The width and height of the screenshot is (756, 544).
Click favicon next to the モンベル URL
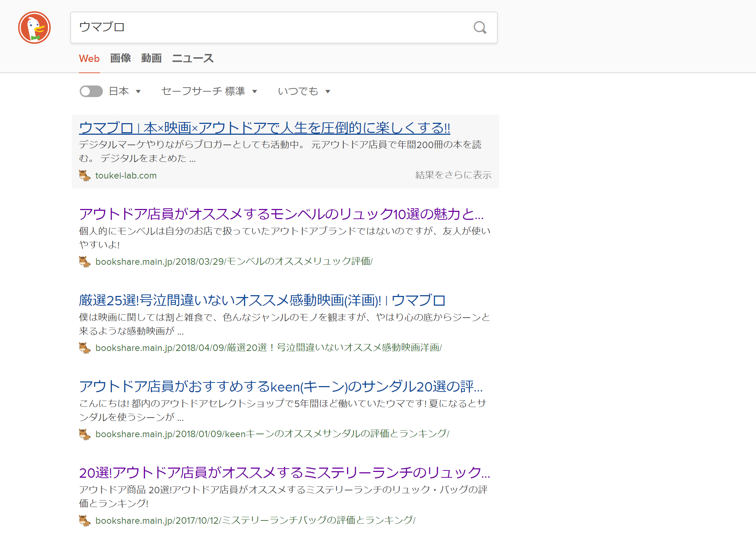(x=85, y=262)
